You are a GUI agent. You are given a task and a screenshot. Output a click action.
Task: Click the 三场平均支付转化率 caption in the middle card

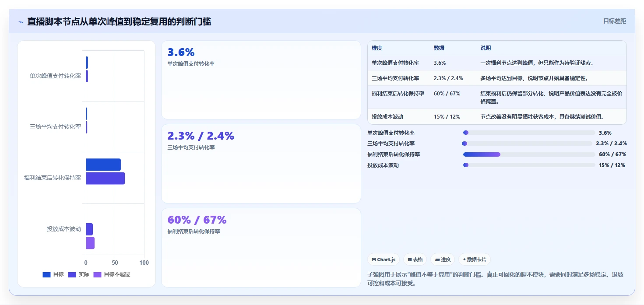[191, 147]
